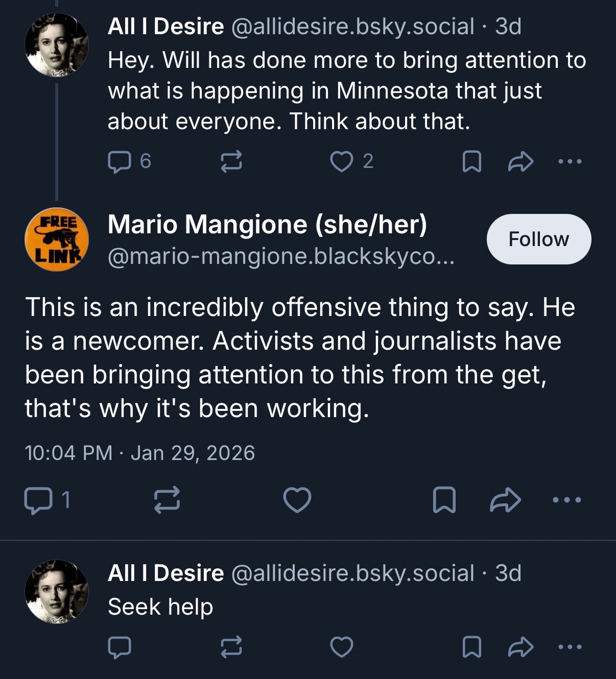Bookmark Mario Mangione's post
The image size is (616, 679).
click(444, 500)
